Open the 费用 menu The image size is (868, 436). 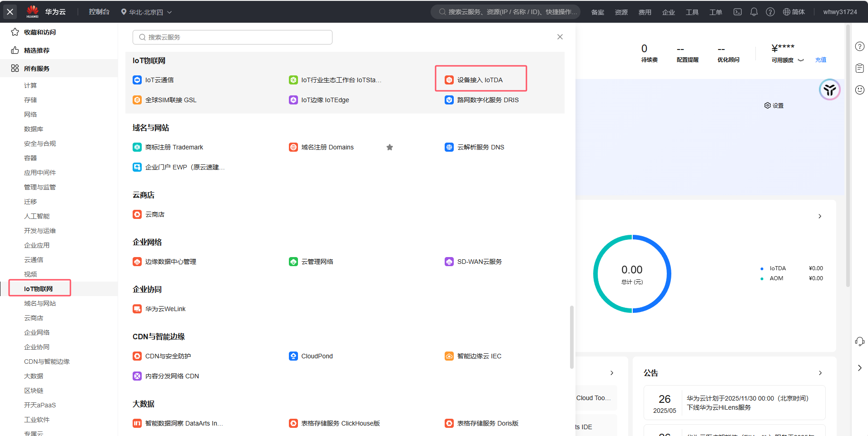(x=645, y=12)
